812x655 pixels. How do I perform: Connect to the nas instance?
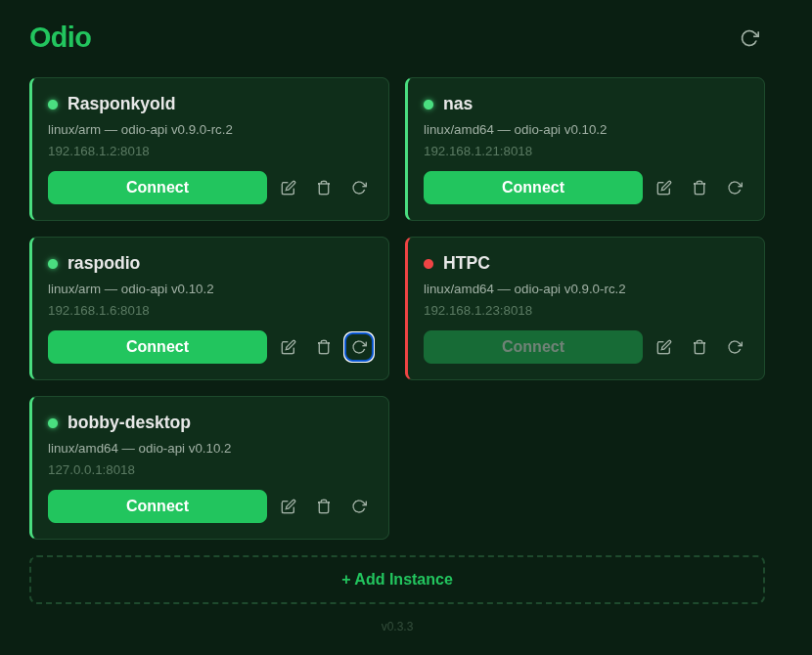(532, 187)
